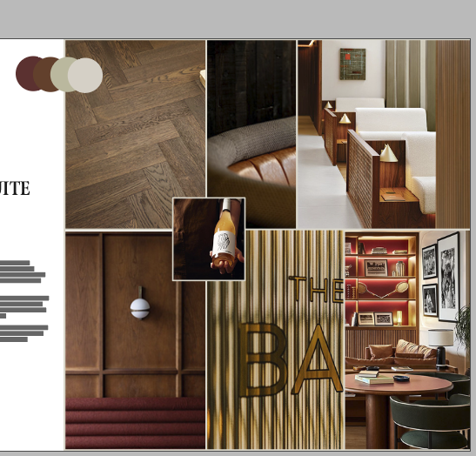Viewport: 476px width, 456px height.
Task: Select the light beige color circle
Action: tap(85, 76)
